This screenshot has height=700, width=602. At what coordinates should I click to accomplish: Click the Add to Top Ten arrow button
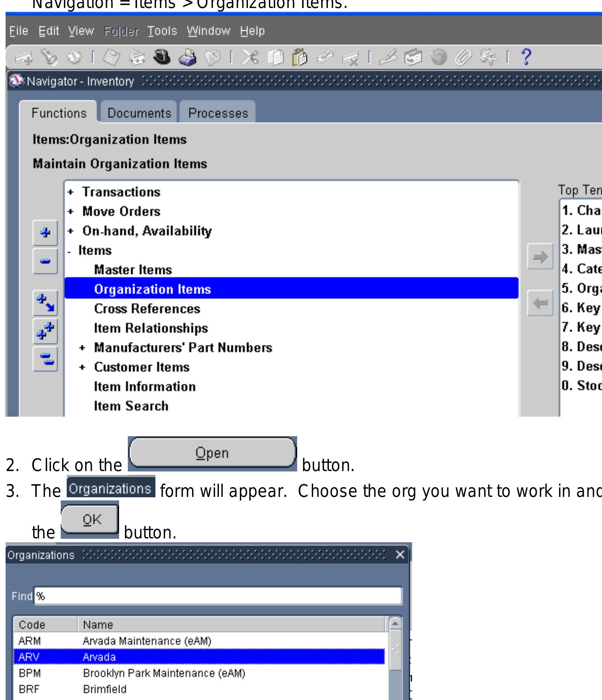(540, 257)
